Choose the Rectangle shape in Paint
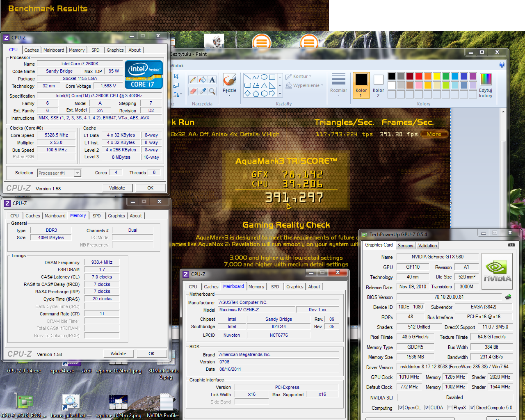 tap(272, 77)
